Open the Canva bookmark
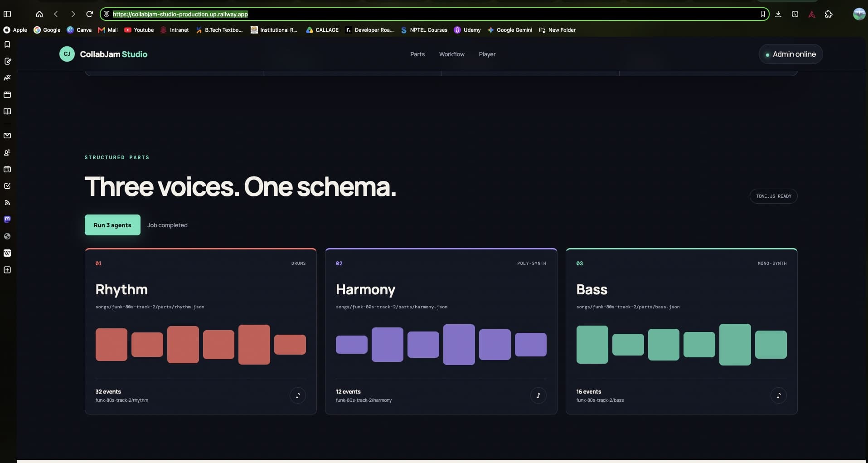This screenshot has width=868, height=463. 79,30
